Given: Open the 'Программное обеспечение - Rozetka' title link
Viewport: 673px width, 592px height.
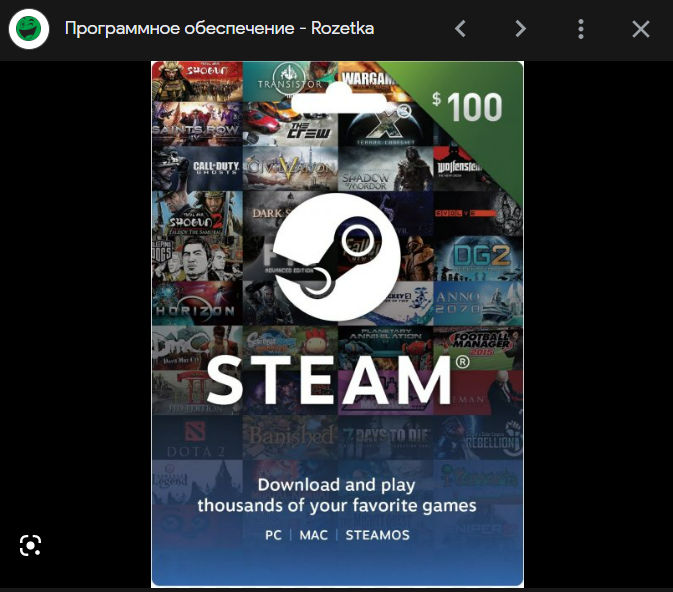Looking at the screenshot, I should pos(219,28).
